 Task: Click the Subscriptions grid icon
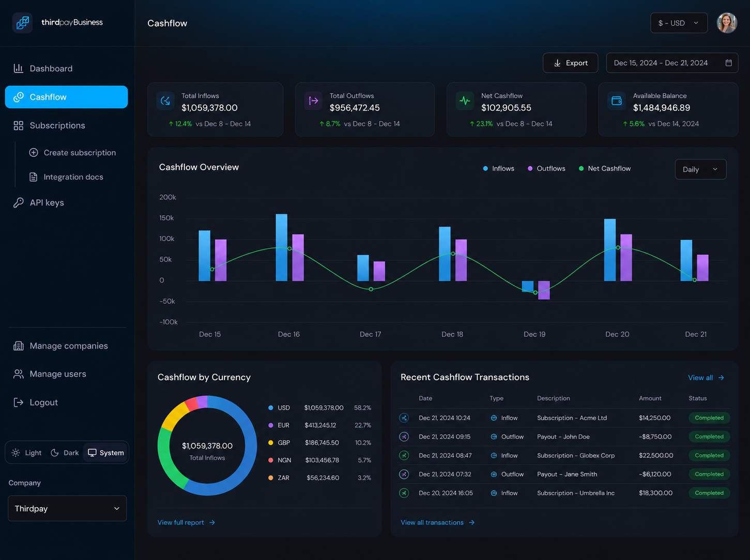[19, 126]
